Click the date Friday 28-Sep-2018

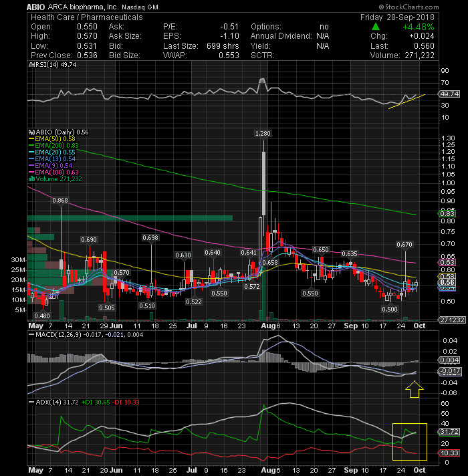(397, 17)
